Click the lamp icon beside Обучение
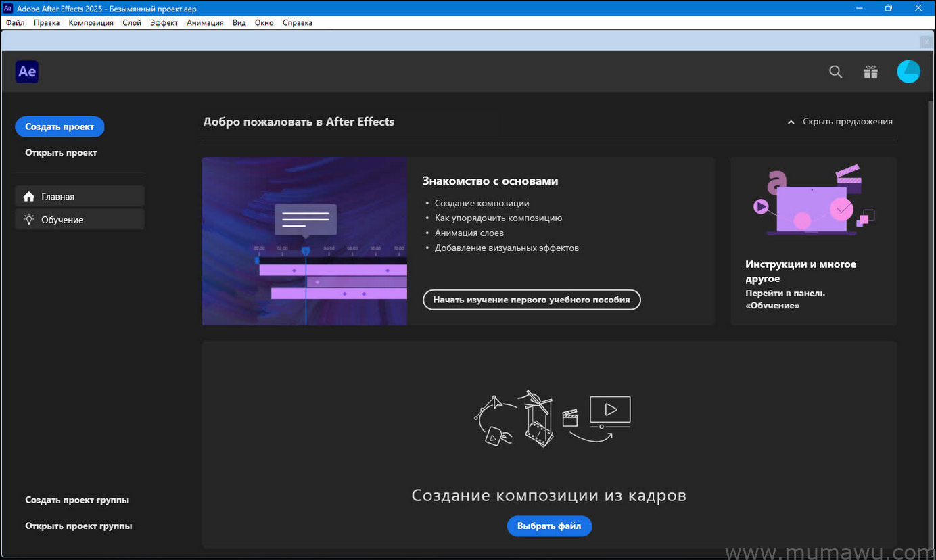Image resolution: width=936 pixels, height=560 pixels. click(x=28, y=219)
